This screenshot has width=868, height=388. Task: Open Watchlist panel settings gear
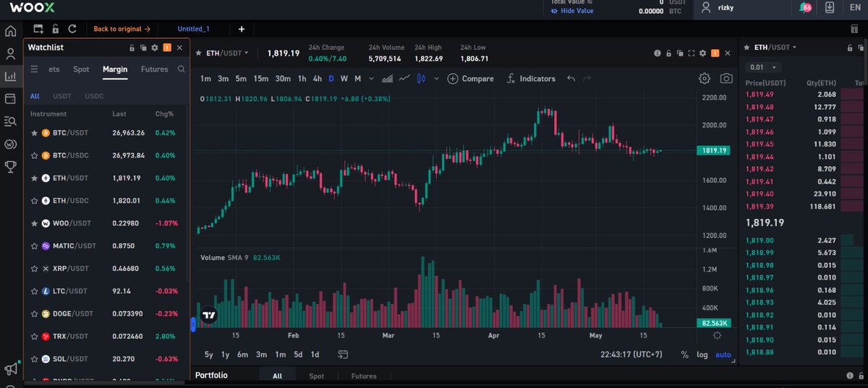pyautogui.click(x=154, y=48)
